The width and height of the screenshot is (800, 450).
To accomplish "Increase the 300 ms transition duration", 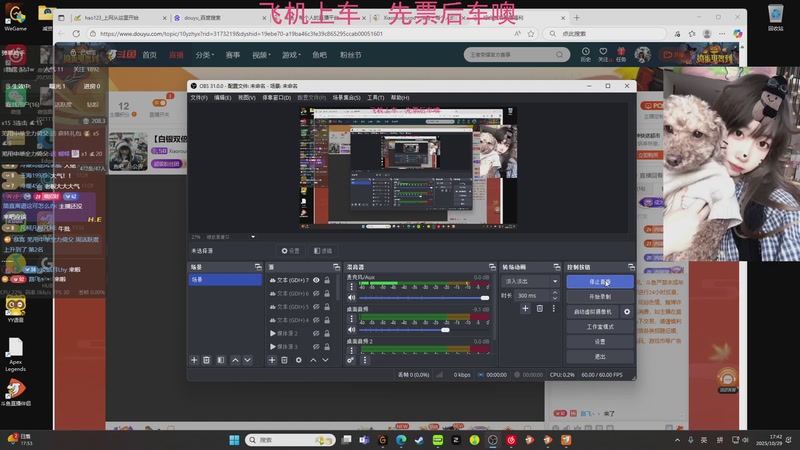I will pyautogui.click(x=555, y=293).
